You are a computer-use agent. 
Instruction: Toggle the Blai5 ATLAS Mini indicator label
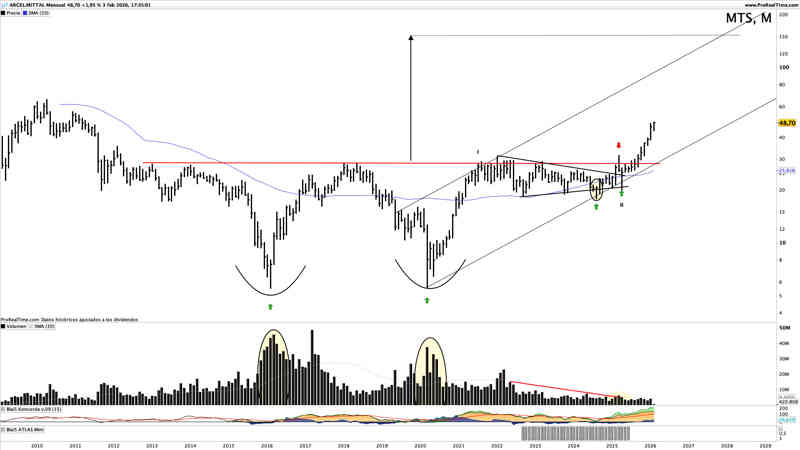pyautogui.click(x=26, y=427)
